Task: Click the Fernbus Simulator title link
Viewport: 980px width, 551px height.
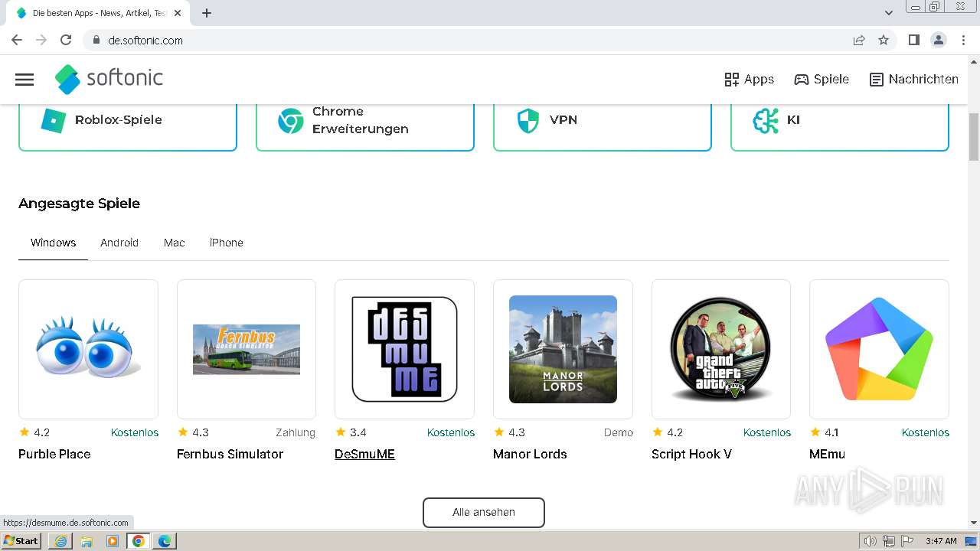Action: (230, 454)
